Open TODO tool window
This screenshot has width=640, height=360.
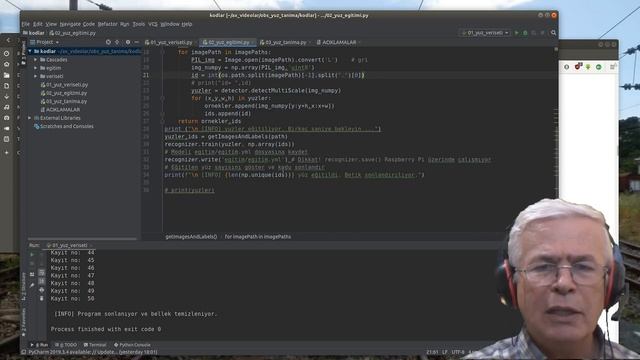tap(66, 345)
